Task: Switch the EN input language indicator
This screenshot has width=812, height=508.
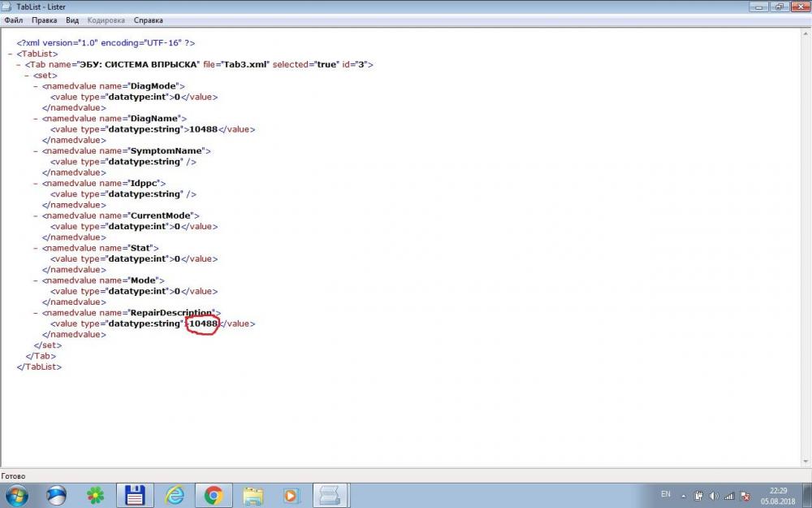Action: 666,494
